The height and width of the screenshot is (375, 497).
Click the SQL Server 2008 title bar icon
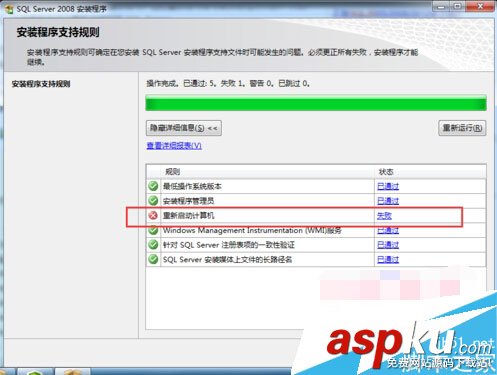coord(9,9)
